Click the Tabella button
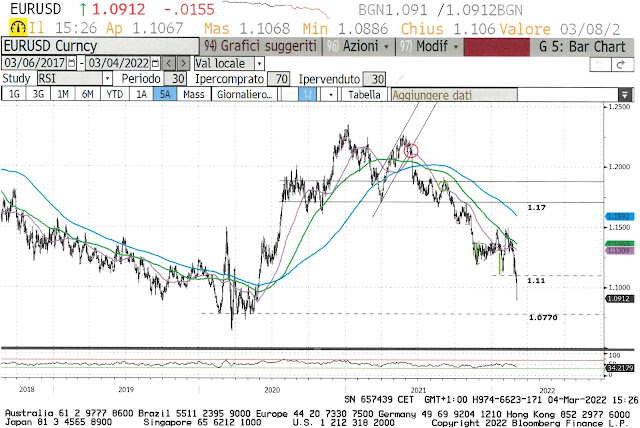Viewport: 640px width, 428px height. 364,95
